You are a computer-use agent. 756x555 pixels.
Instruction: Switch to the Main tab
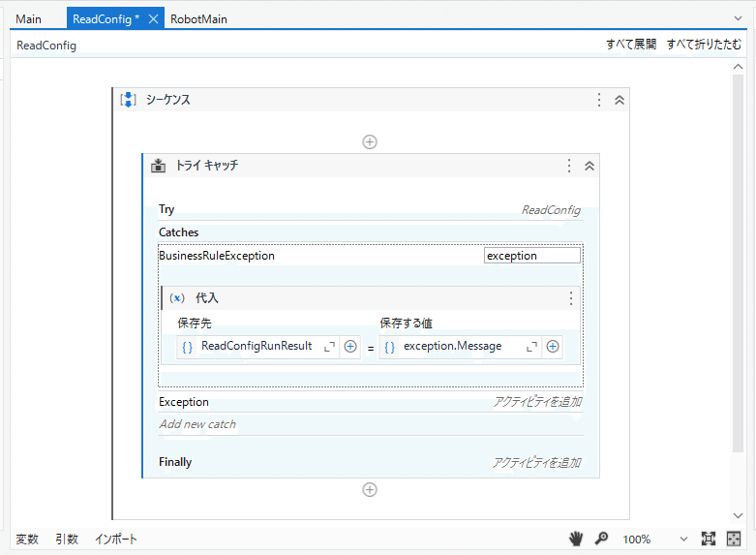coord(28,19)
